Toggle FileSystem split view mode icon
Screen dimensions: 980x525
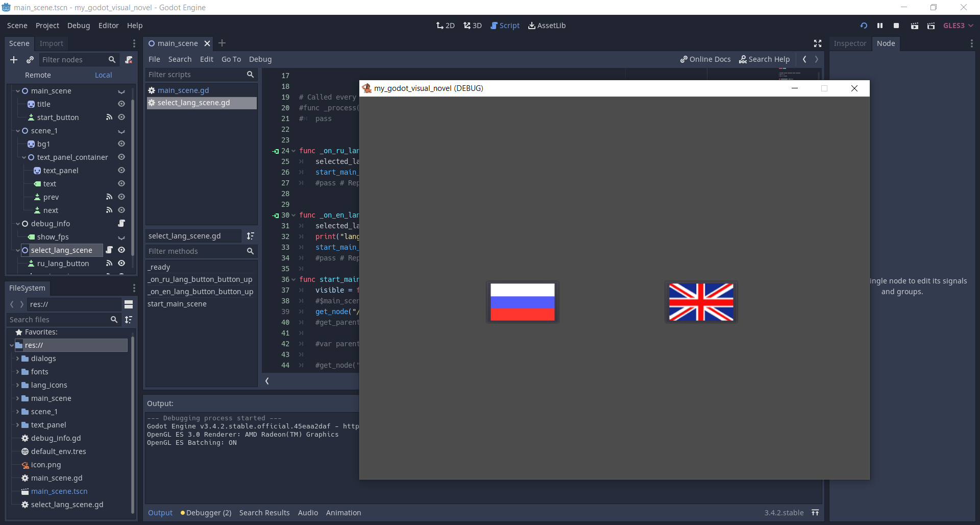click(129, 304)
